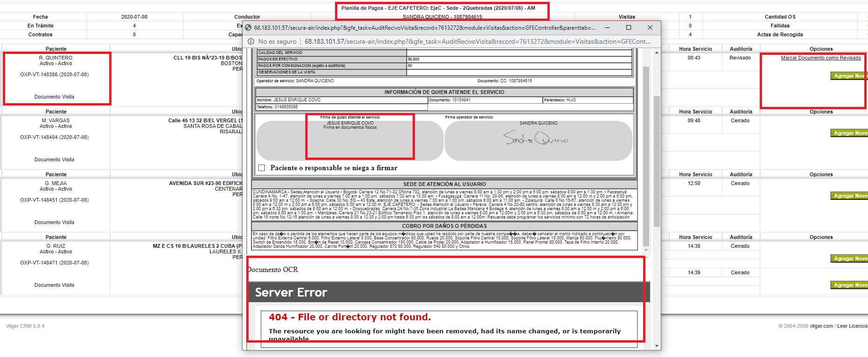Open the 'No es seguro' site info icon
This screenshot has height=357, width=868.
[251, 41]
